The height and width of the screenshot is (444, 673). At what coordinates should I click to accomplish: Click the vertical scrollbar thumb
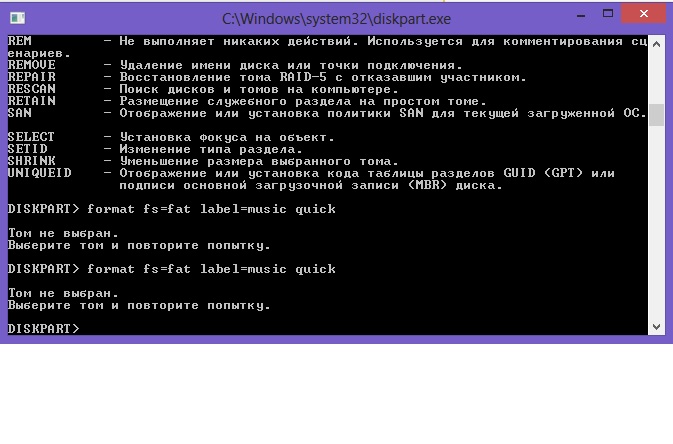pos(656,115)
